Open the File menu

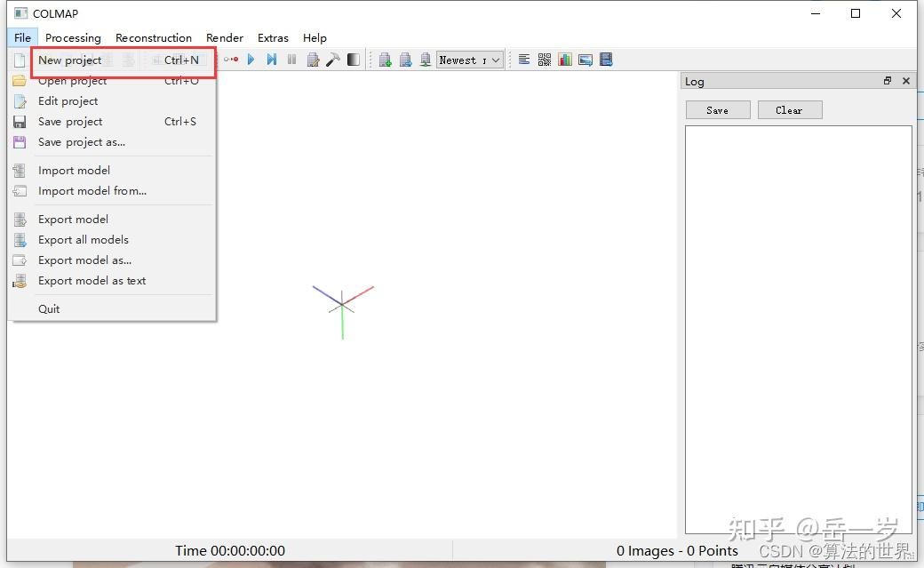[22, 37]
